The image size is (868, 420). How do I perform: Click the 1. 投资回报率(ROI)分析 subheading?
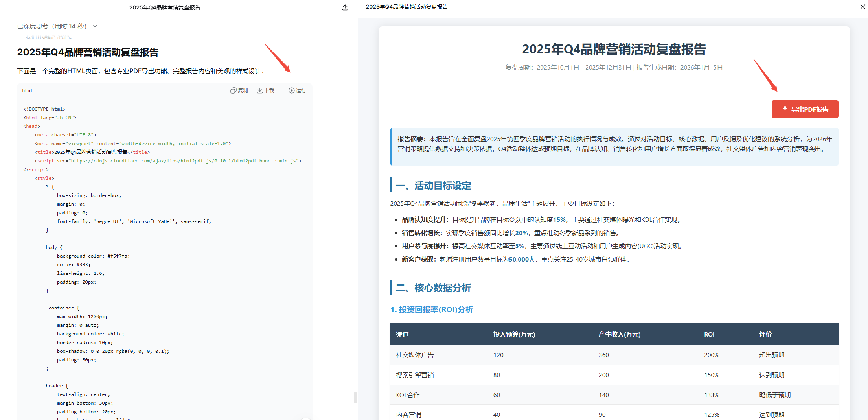click(x=432, y=309)
